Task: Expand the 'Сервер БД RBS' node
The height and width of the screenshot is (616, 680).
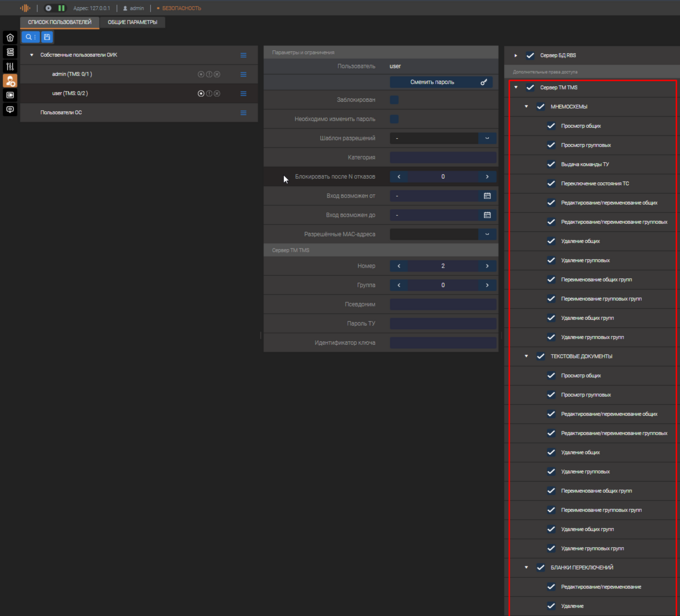Action: click(516, 56)
